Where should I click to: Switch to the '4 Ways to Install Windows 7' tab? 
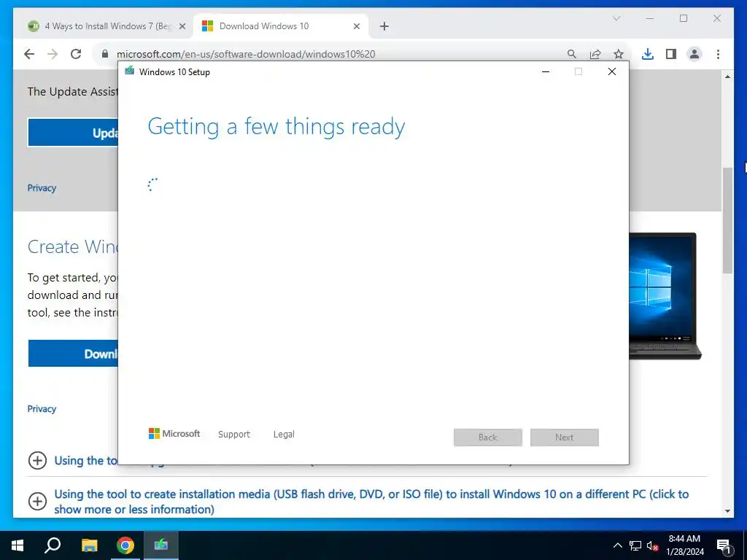[107, 26]
